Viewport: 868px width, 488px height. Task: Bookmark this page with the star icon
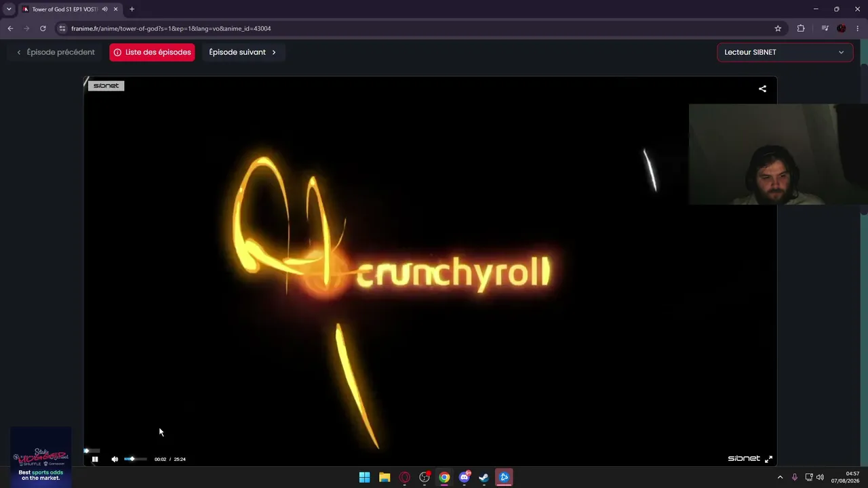tap(778, 28)
